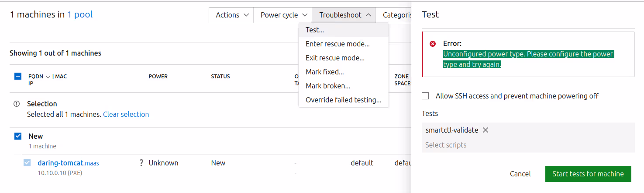The image size is (644, 193).
Task: Uncheck the New group checkbox
Action: click(x=18, y=136)
